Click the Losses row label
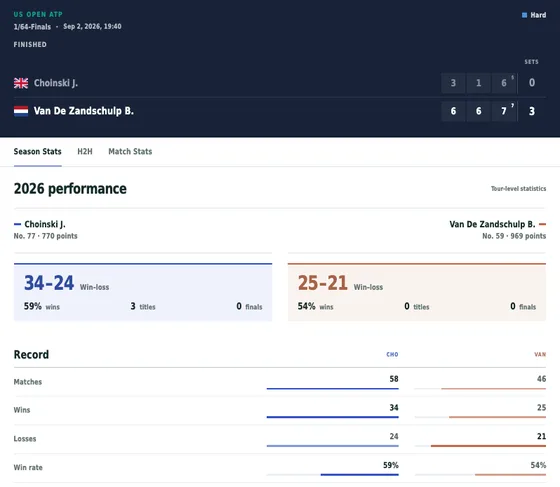 click(x=25, y=439)
